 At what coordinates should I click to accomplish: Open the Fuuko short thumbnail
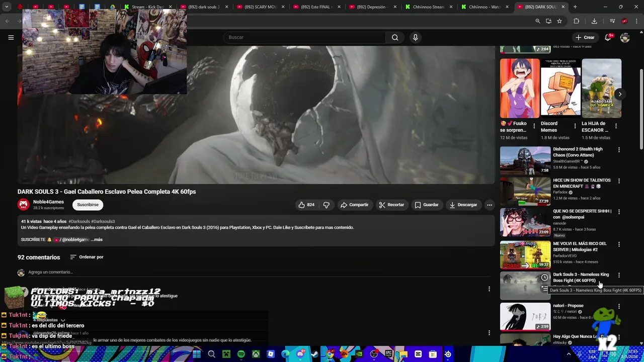[520, 88]
